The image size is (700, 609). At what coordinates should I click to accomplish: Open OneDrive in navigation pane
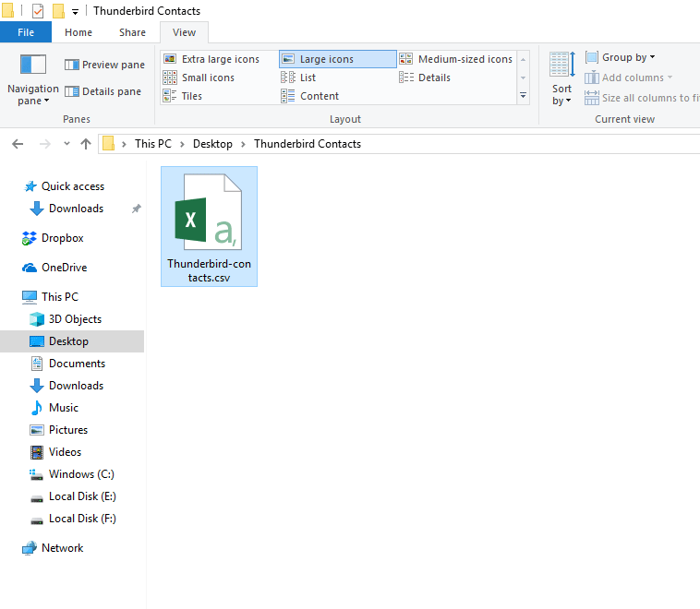[54, 268]
